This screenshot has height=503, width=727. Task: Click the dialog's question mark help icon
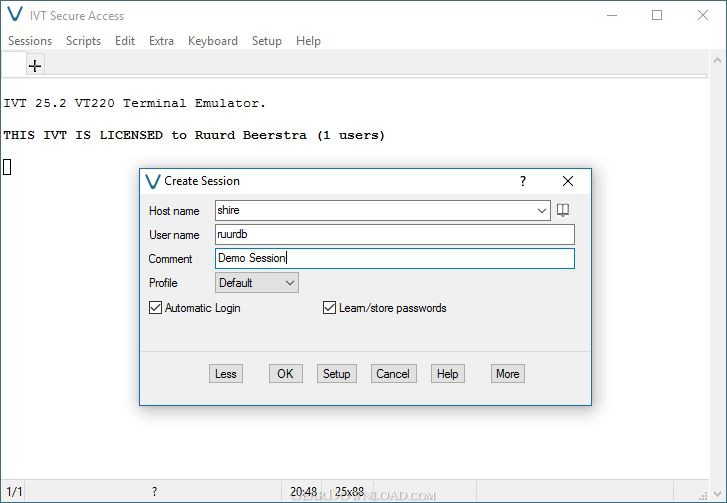(523, 181)
